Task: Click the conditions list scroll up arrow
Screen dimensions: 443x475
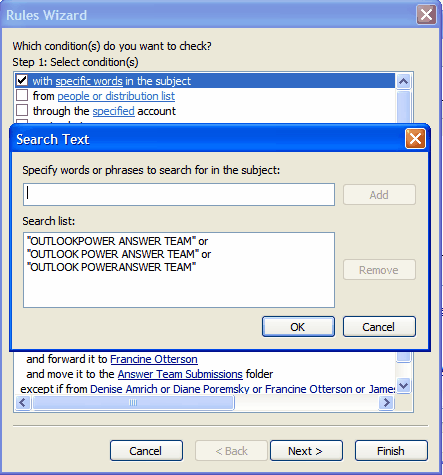Action: coord(403,81)
